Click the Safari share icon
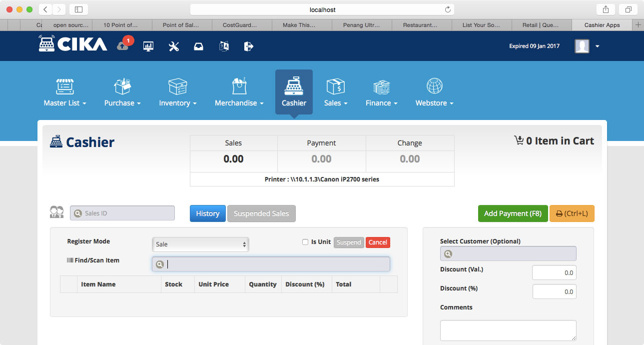Screen dimensions: 644x345 [606, 9]
